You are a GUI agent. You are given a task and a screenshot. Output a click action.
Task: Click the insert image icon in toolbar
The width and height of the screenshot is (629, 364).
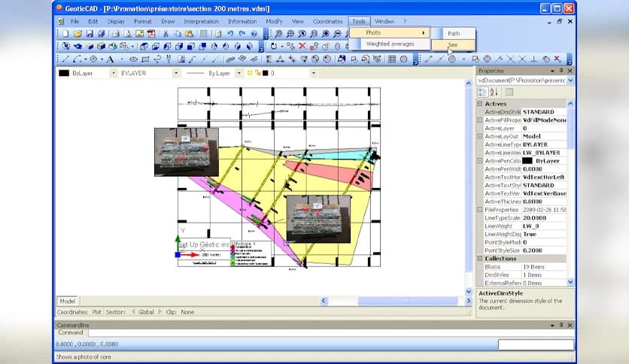click(x=139, y=34)
